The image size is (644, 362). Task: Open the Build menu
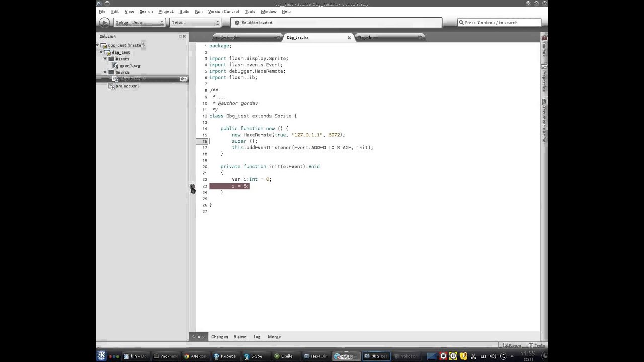coord(184,11)
